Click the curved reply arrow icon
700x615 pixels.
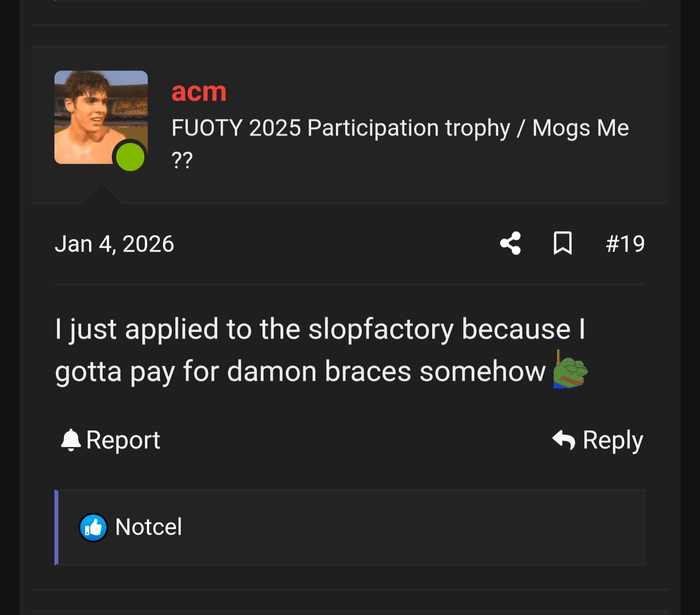[x=564, y=440]
